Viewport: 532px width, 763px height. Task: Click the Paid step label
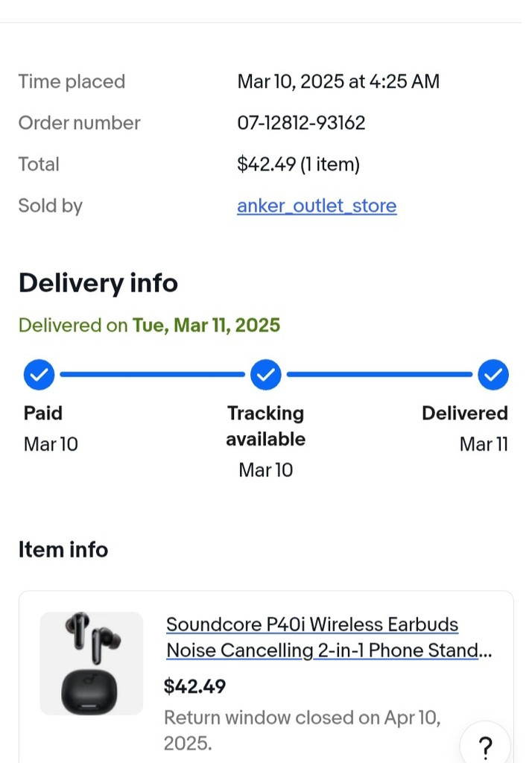[43, 414]
